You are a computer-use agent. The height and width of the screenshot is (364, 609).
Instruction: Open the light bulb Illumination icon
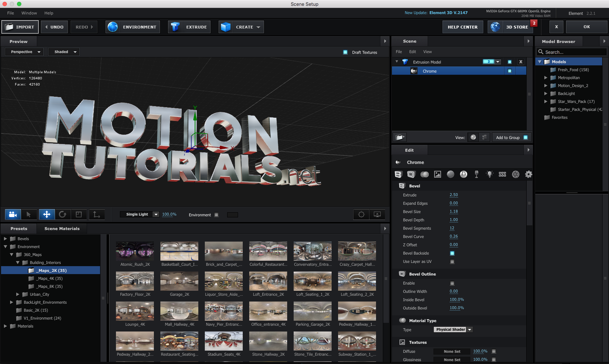(x=489, y=174)
